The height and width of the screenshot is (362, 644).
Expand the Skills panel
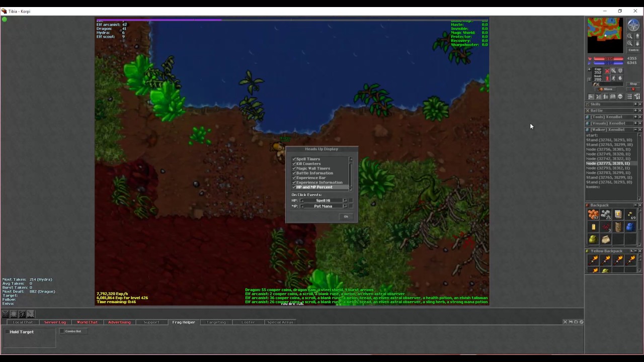[635, 104]
